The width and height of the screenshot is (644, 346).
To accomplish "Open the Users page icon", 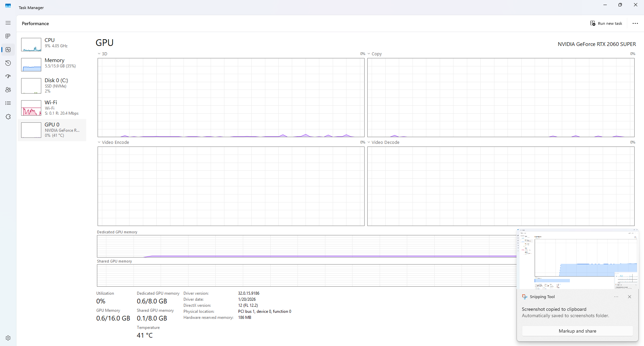I will 8,90.
